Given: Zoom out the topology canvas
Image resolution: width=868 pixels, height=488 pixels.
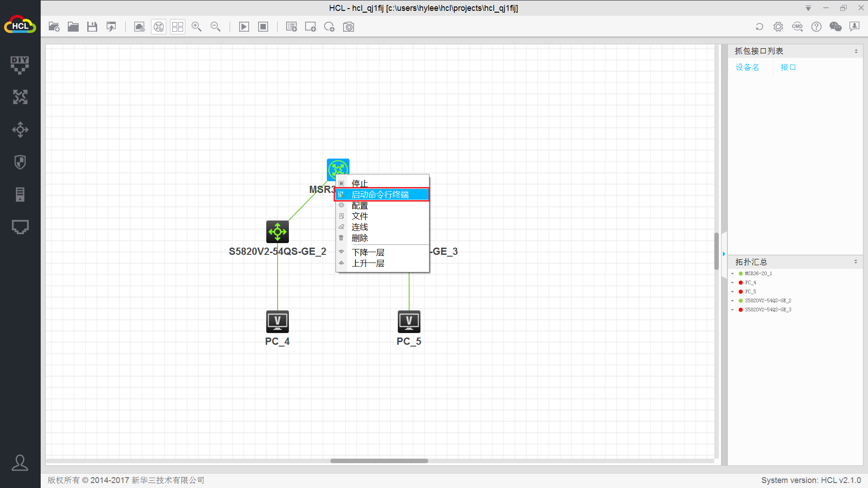Looking at the screenshot, I should (x=216, y=27).
